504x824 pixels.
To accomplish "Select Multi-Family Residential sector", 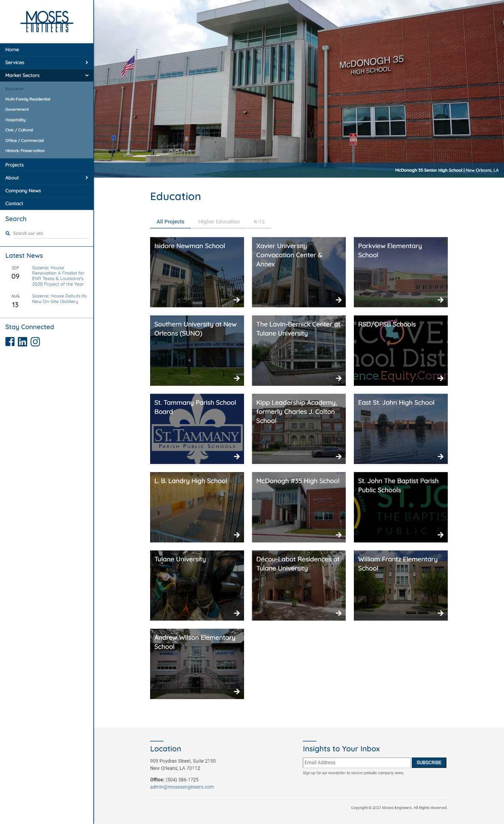I will click(28, 99).
